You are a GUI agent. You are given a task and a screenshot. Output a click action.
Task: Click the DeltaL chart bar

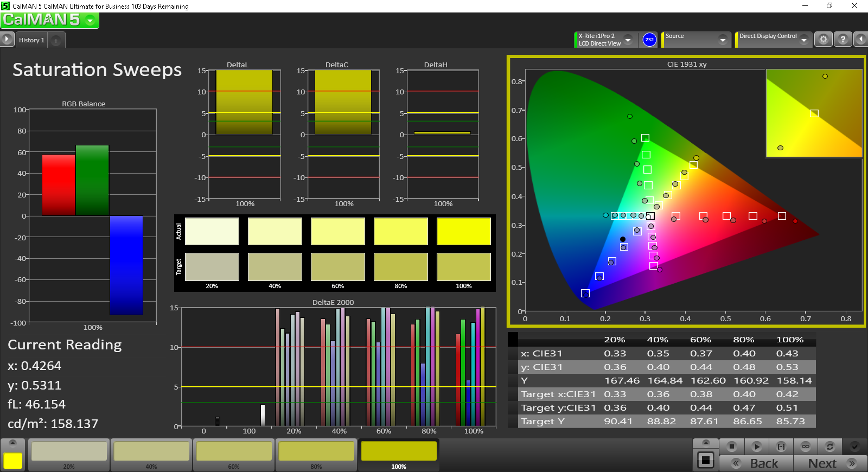[244, 102]
